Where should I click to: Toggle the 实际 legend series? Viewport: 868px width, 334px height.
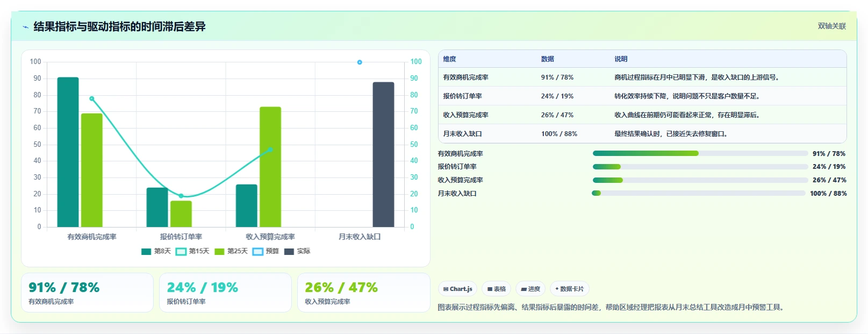tap(297, 251)
